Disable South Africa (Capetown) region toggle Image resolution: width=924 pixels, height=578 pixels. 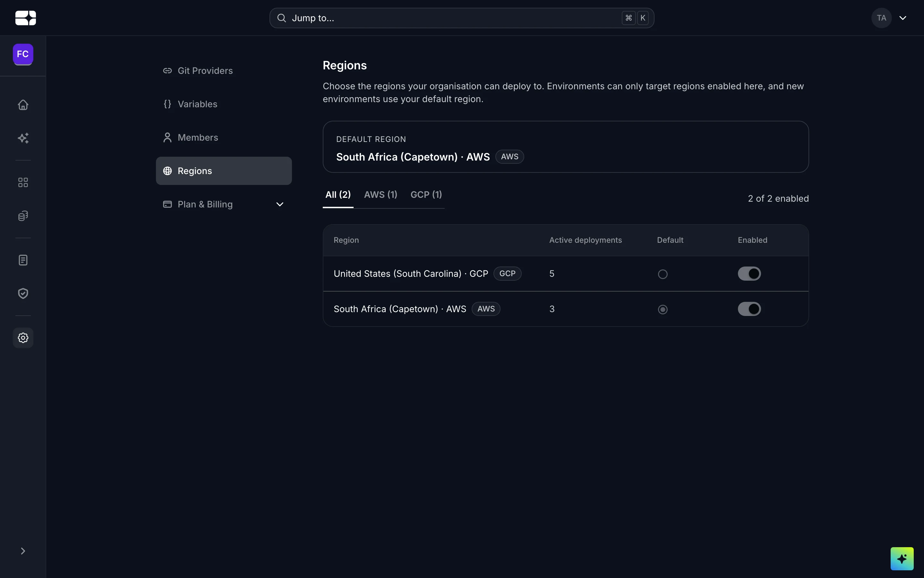point(749,309)
